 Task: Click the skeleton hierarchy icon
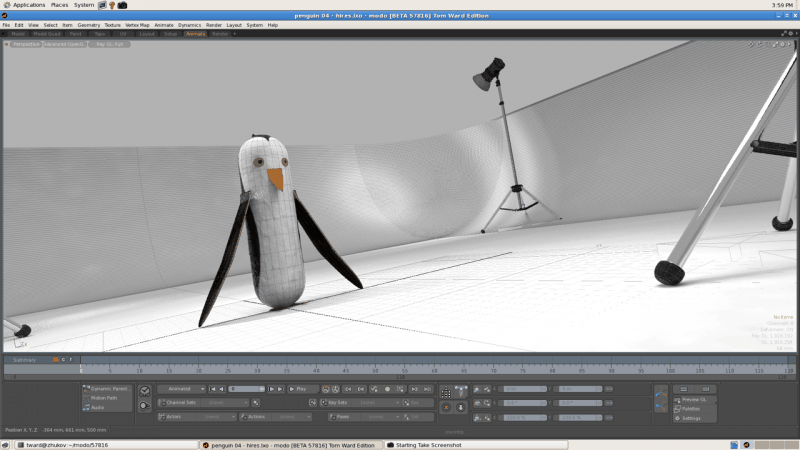pos(446,392)
